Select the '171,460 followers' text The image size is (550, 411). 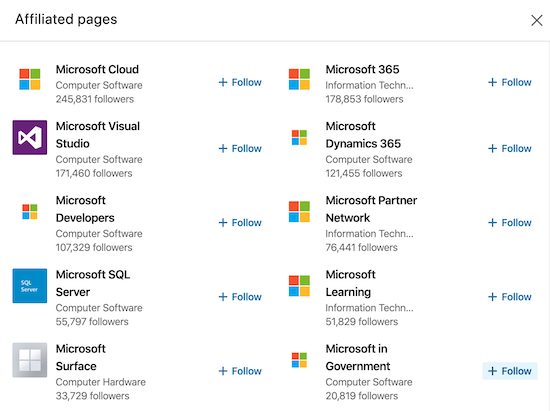point(94,173)
